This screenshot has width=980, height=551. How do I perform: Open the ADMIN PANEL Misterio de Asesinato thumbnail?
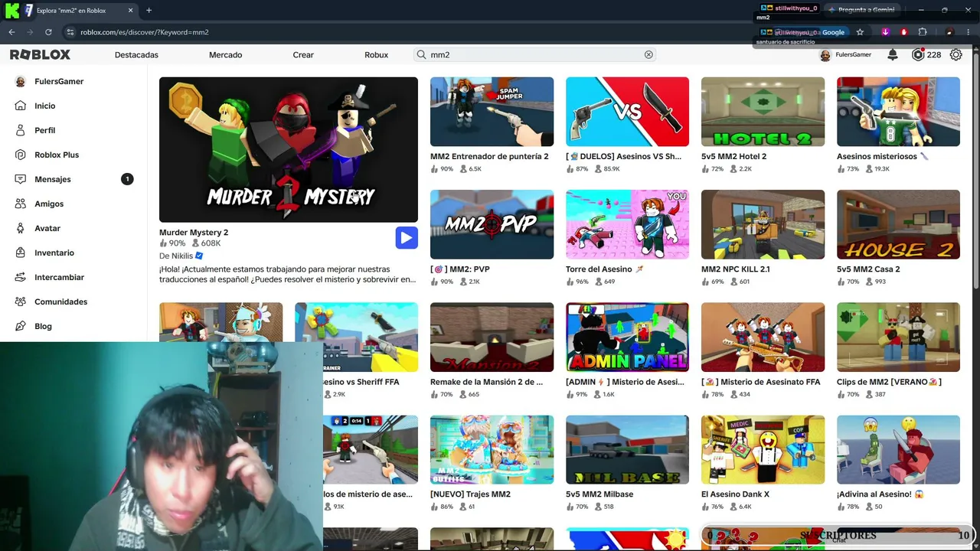tap(627, 337)
